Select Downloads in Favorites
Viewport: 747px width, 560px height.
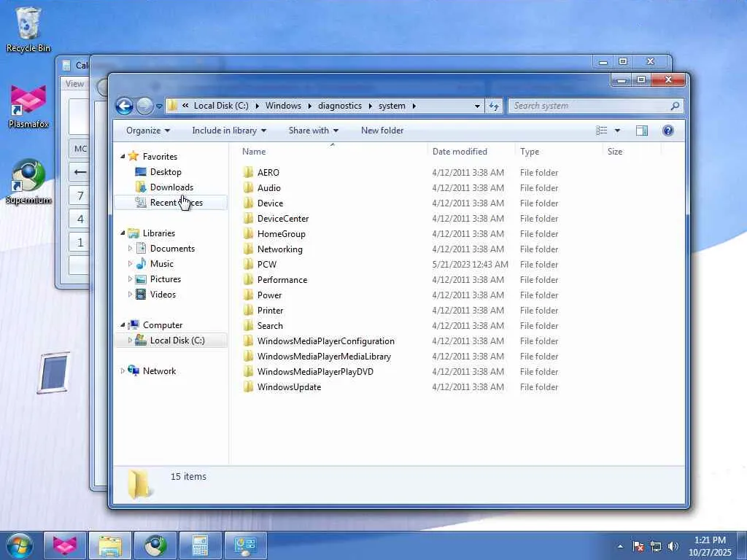(171, 187)
